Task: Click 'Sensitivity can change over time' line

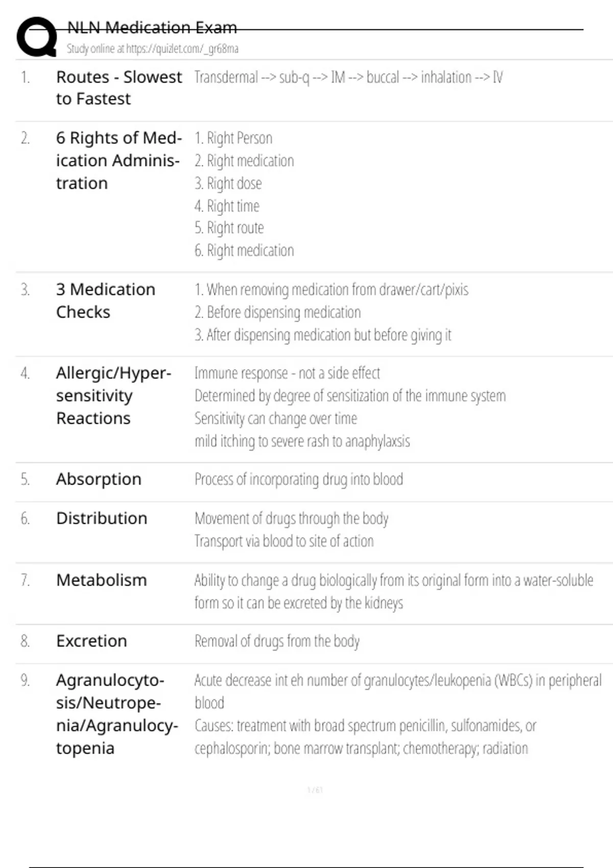Action: [x=275, y=419]
